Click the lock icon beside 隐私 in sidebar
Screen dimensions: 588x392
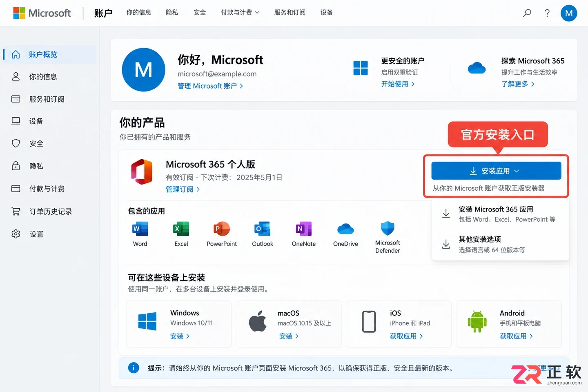pyautogui.click(x=16, y=166)
